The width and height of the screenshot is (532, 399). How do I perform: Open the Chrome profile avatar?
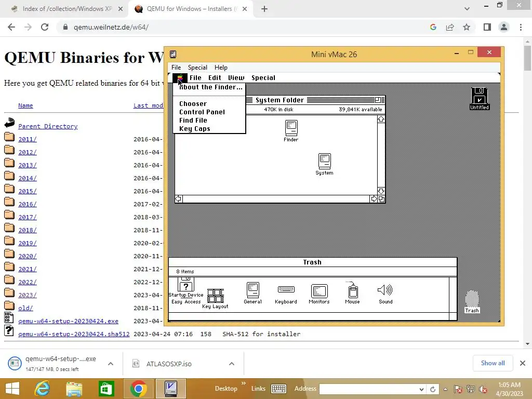tap(504, 27)
